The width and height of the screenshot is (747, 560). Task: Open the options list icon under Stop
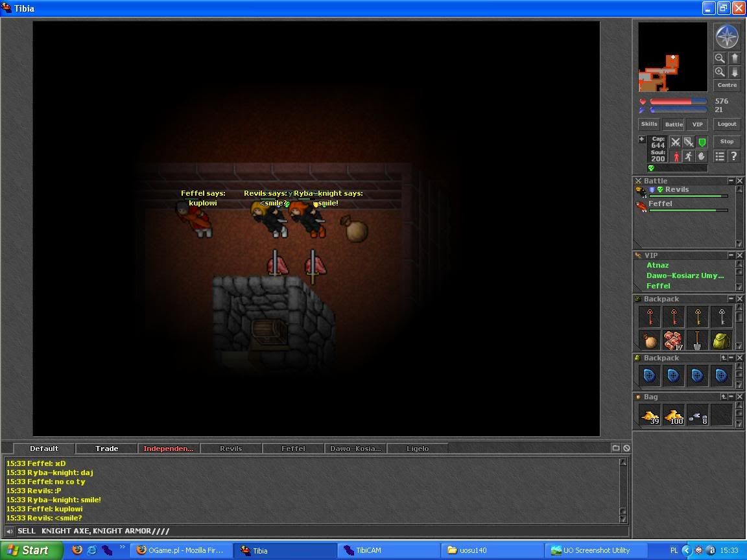tap(720, 156)
